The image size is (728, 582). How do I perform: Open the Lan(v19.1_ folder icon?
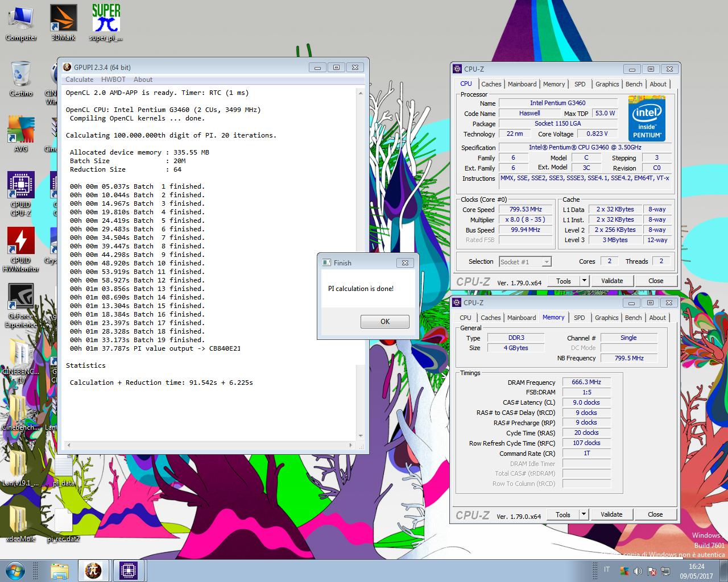[x=20, y=468]
